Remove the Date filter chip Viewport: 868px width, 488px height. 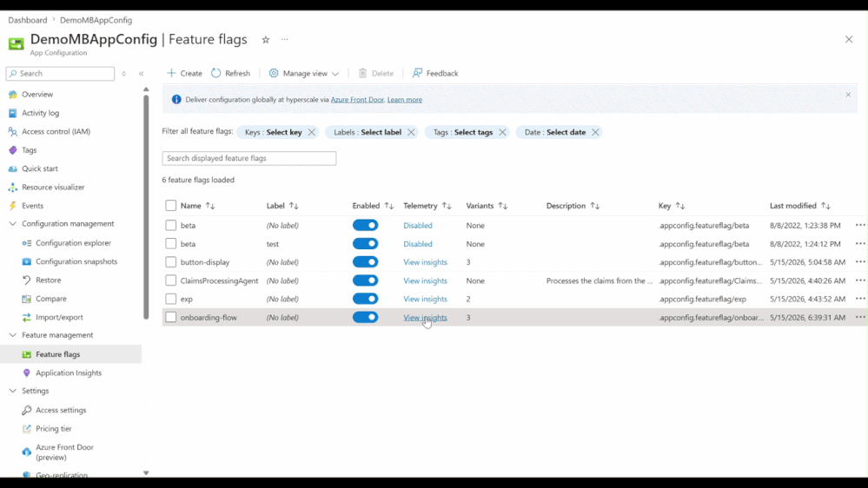(595, 132)
